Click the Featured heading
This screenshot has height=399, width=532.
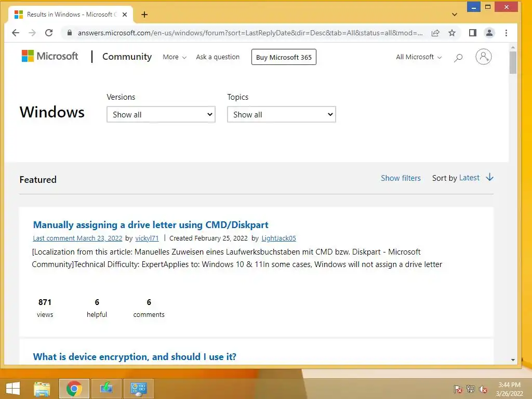[x=38, y=179]
